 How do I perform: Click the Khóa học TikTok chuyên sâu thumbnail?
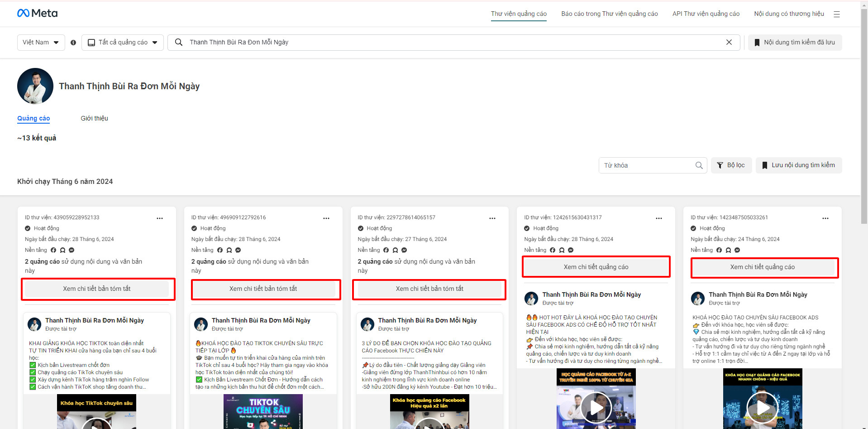click(96, 411)
